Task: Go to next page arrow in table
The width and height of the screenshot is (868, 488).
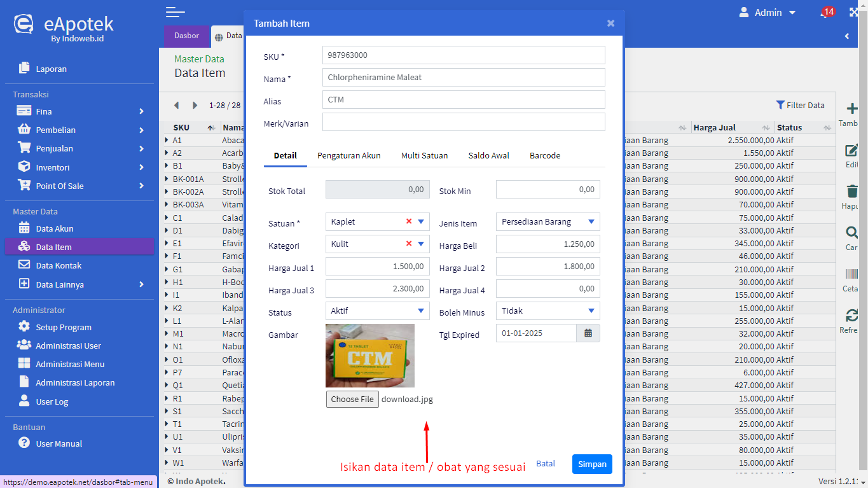Action: (x=195, y=105)
